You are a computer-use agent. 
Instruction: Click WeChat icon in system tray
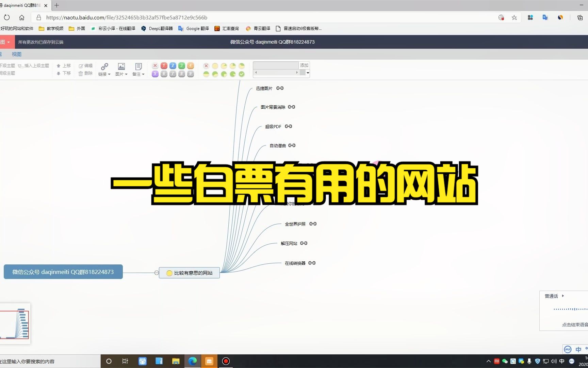[505, 361]
